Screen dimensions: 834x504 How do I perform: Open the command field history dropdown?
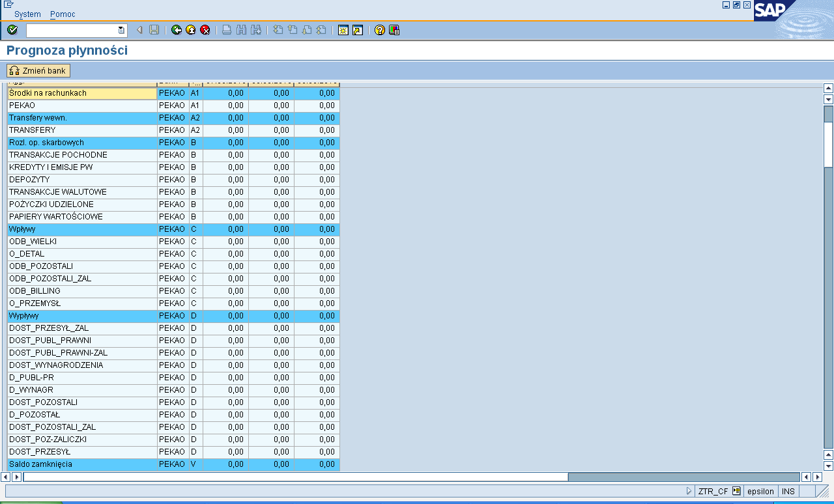coord(121,30)
